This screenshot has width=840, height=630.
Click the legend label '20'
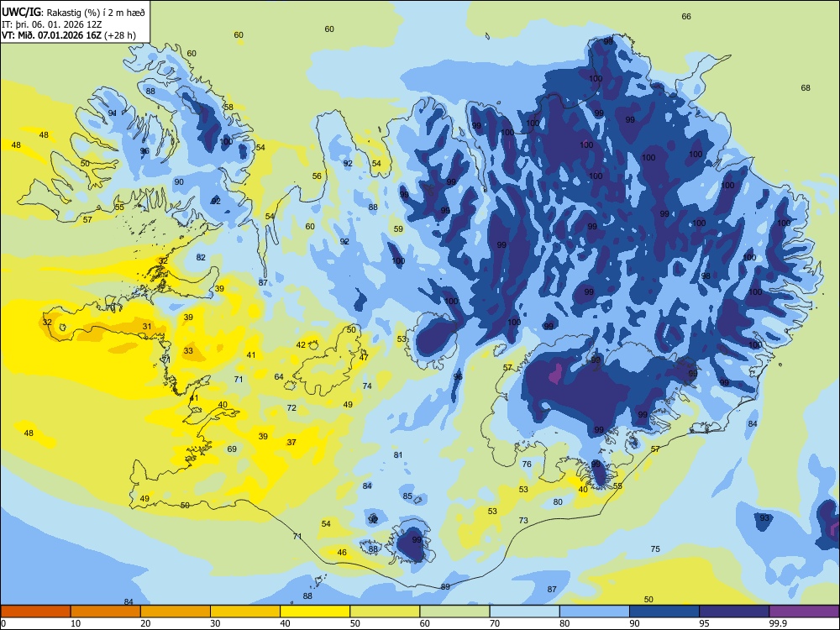[145, 623]
